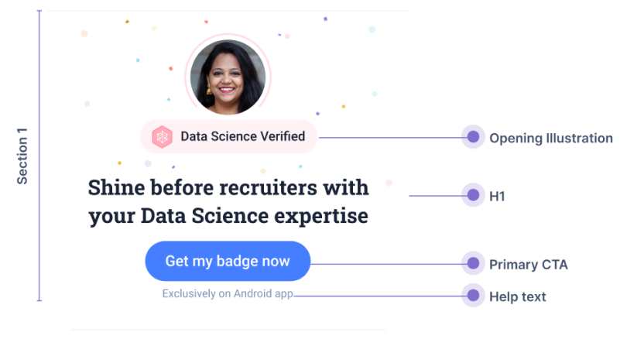Click the Help text annotation label
The width and height of the screenshot is (644, 339).
(x=518, y=296)
